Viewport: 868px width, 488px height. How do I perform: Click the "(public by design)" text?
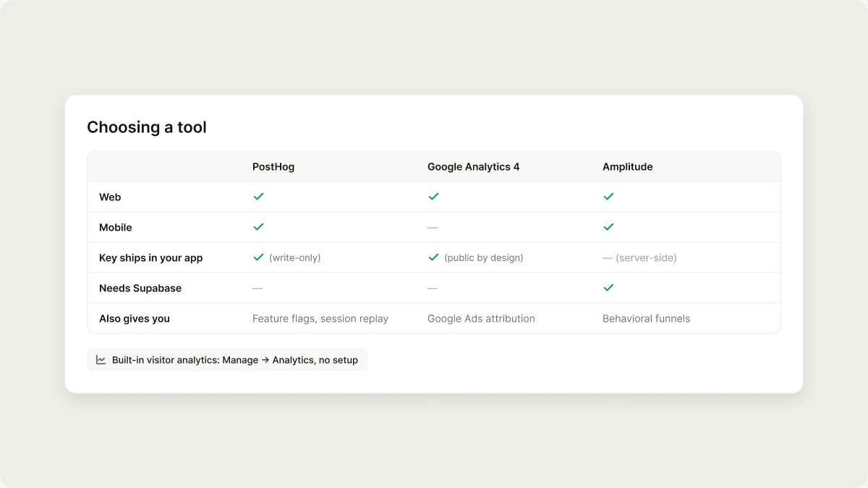[x=483, y=257]
